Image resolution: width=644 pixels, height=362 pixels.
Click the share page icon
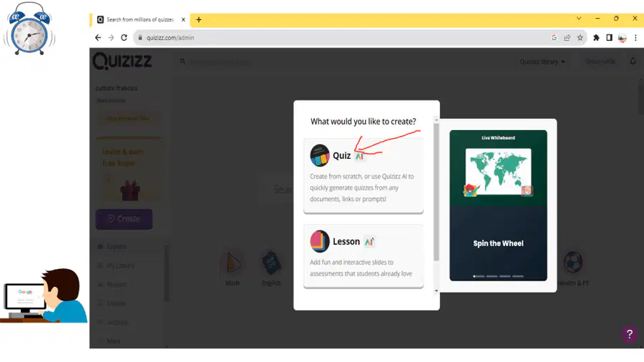point(567,38)
